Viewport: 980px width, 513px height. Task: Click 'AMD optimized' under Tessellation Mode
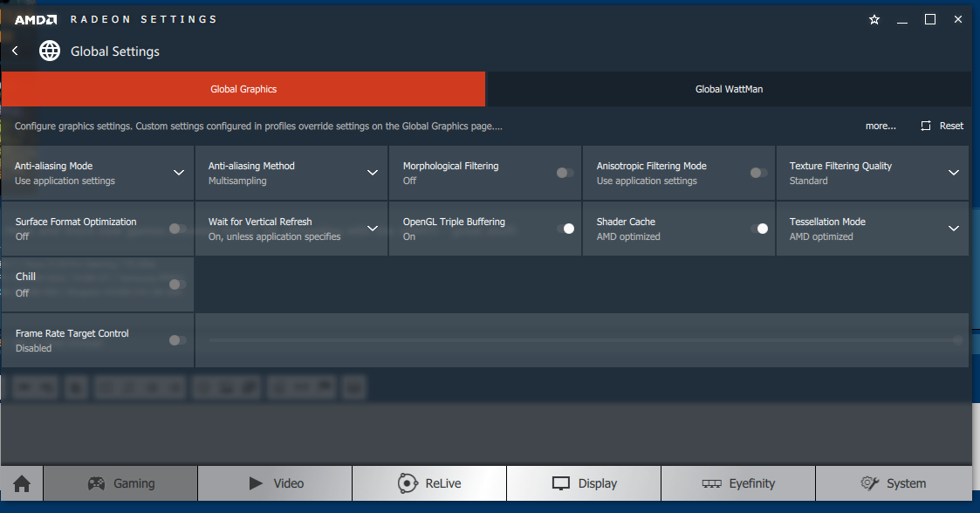(x=821, y=236)
